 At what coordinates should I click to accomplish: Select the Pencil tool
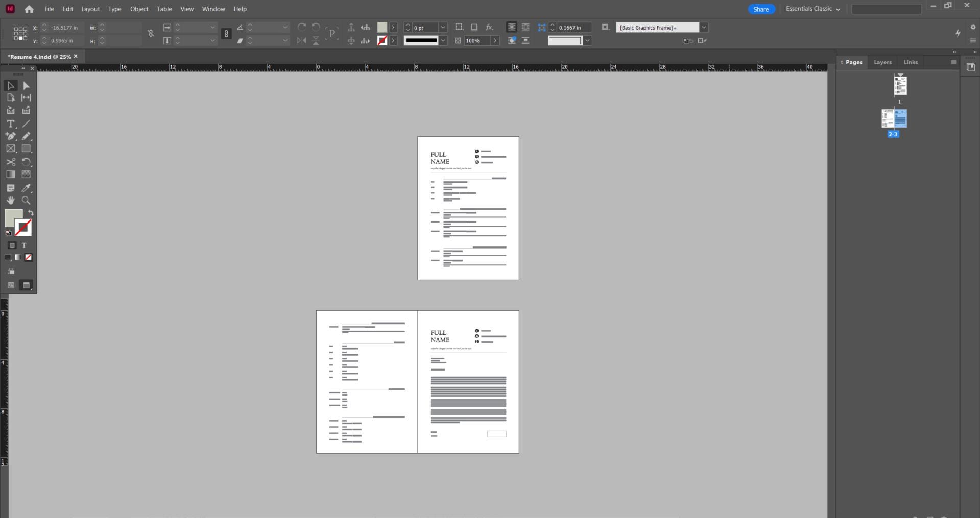(x=26, y=136)
